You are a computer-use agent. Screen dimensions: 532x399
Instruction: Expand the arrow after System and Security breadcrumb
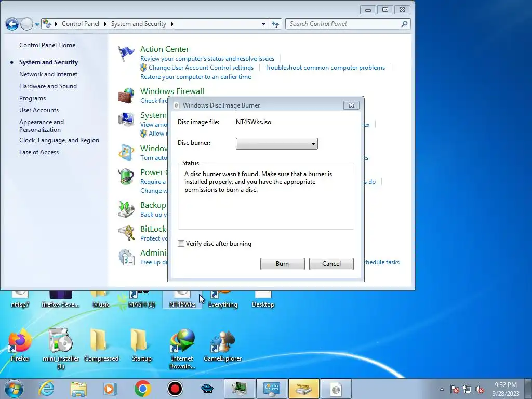pyautogui.click(x=172, y=24)
